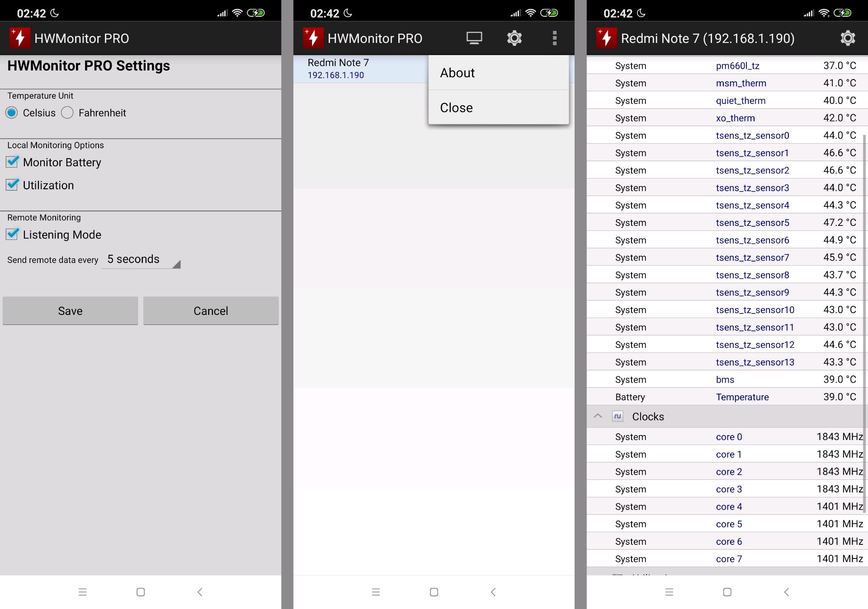Screen dimensions: 868x609
Task: Collapse the Clocks section chevron
Action: click(x=598, y=416)
